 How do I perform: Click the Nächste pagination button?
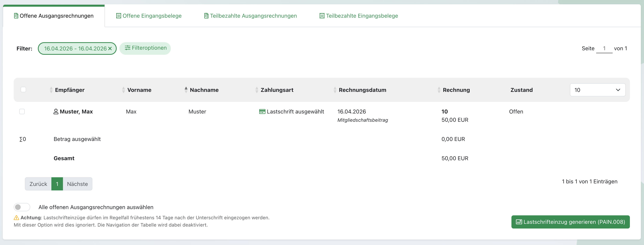(77, 184)
